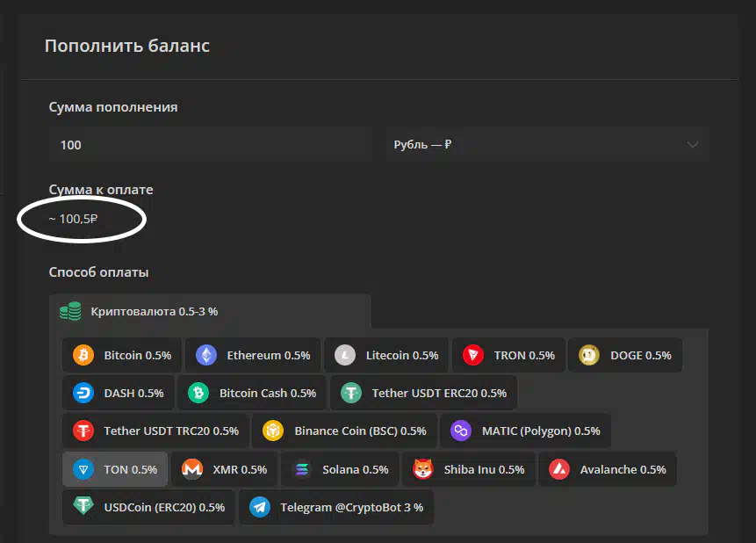The height and width of the screenshot is (543, 756).
Task: Click the Telegram paper-plane icon
Action: tap(260, 507)
